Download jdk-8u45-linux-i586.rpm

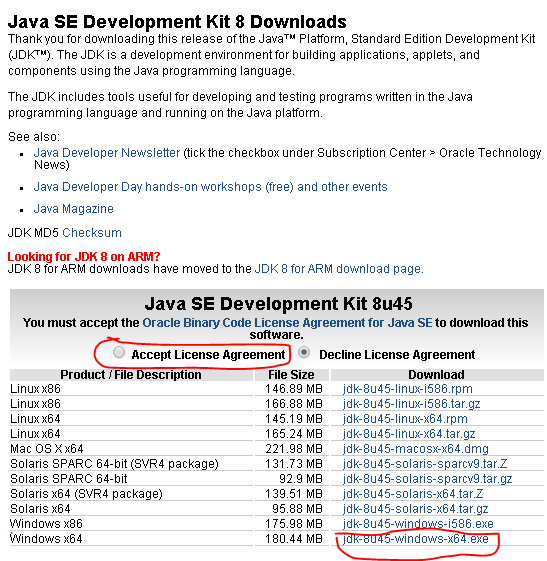tap(407, 389)
